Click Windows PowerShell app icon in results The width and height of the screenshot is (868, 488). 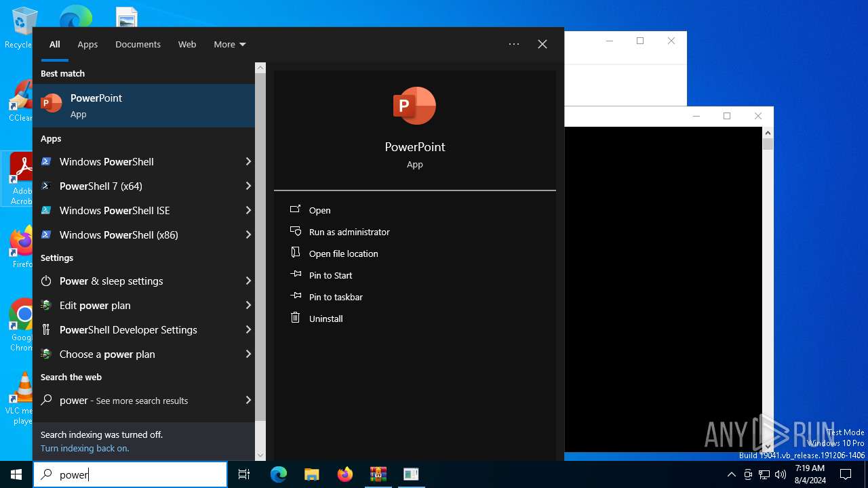click(46, 161)
